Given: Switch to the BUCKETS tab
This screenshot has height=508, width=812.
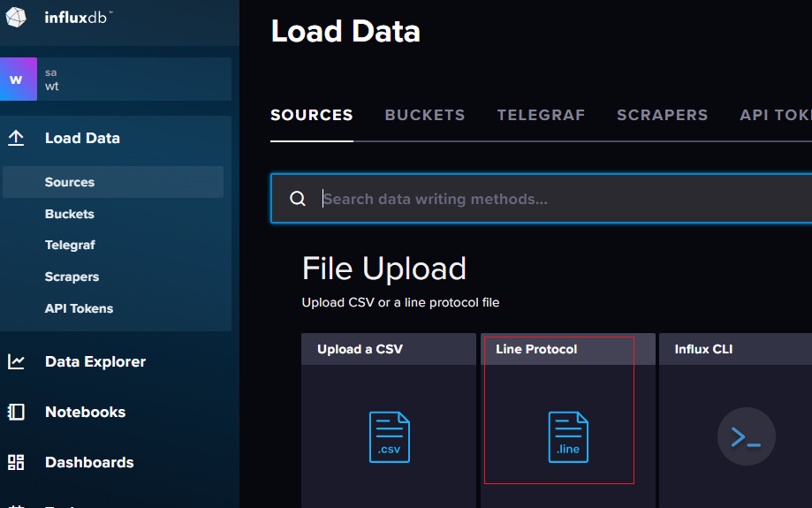Looking at the screenshot, I should (425, 115).
